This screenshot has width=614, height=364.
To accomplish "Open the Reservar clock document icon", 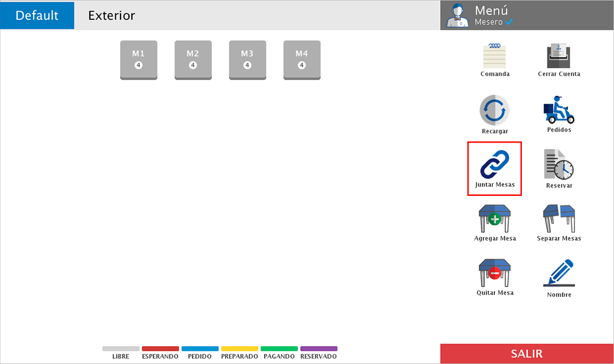I will click(x=559, y=165).
